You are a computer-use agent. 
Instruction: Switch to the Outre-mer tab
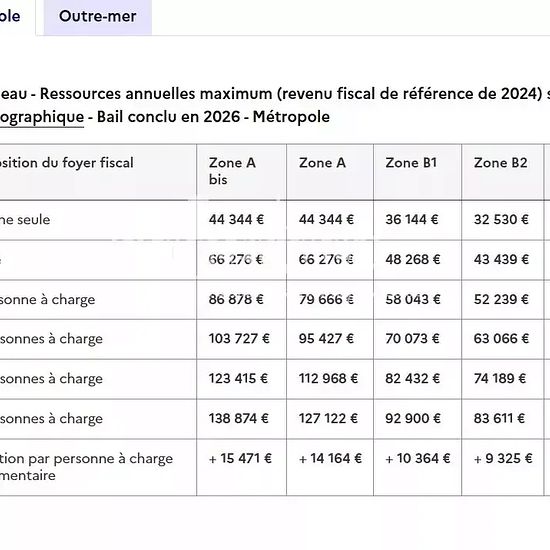[x=98, y=17]
